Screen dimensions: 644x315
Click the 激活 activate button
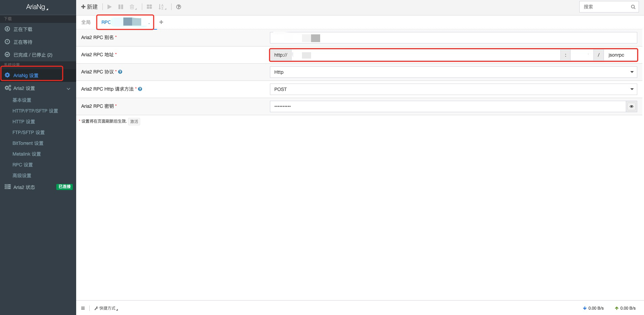pos(134,121)
